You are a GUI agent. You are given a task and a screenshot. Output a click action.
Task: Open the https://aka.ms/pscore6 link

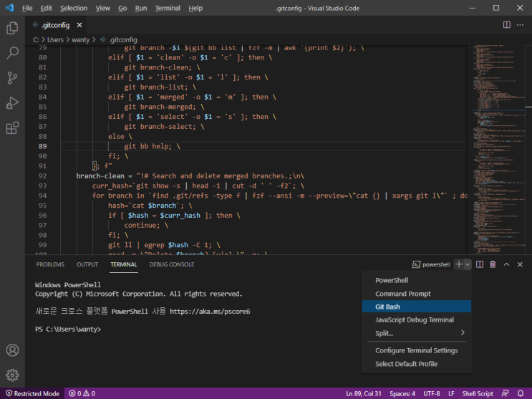pyautogui.click(x=210, y=312)
